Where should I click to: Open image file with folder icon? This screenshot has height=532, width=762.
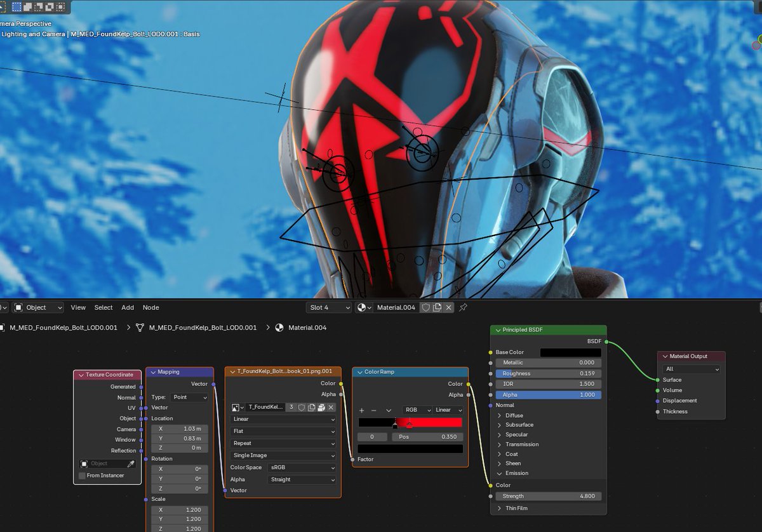tap(321, 407)
